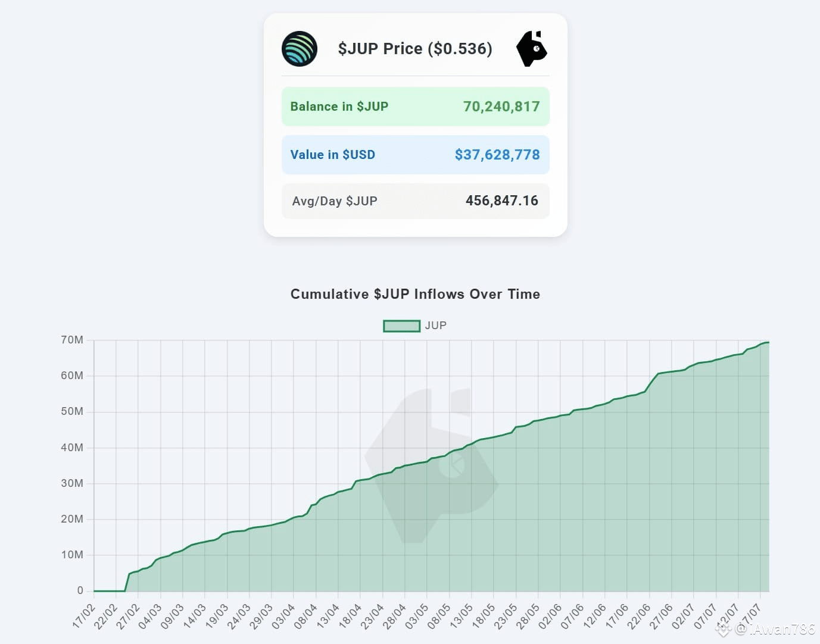Click the cat watermark in chart center
820x644 pixels.
(x=431, y=465)
